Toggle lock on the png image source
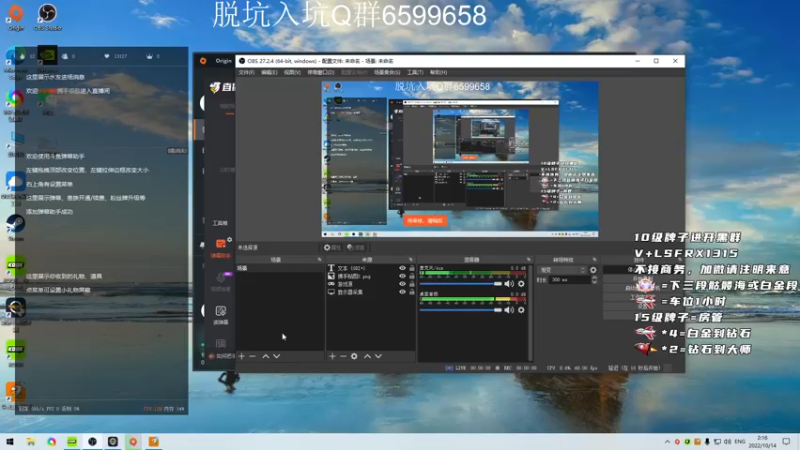Viewport: 800px width, 450px height. point(412,276)
